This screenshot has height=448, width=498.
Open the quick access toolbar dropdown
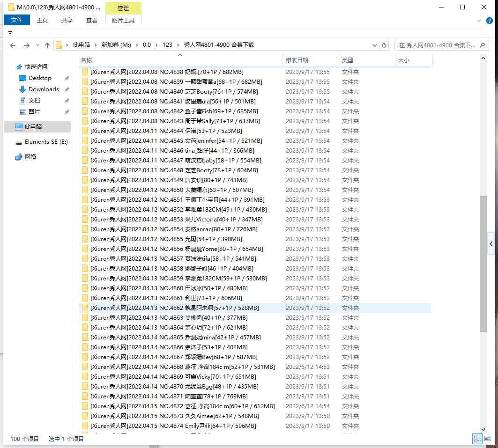pyautogui.click(x=10, y=33)
